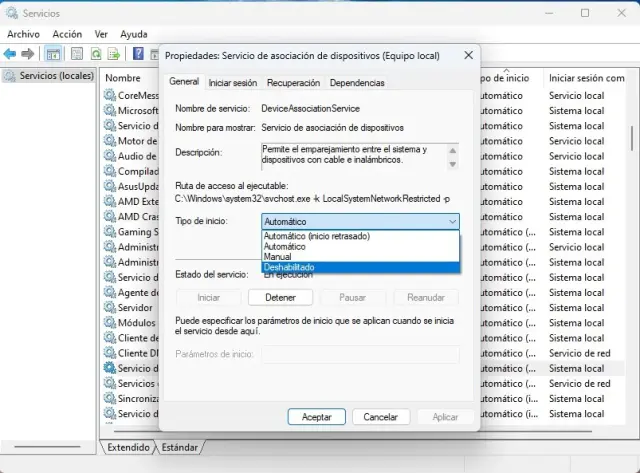Toggle the show/hide console tree icon
This screenshot has height=473, width=640.
tap(53, 53)
